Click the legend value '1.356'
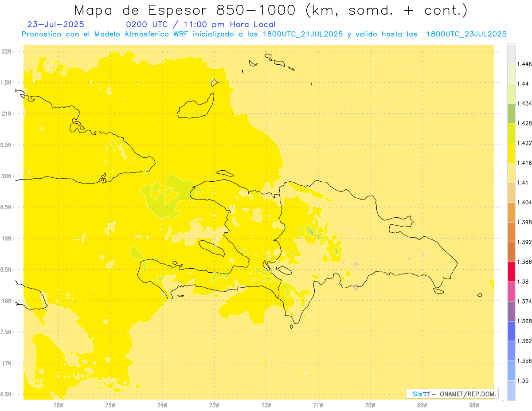The width and height of the screenshot is (532, 411). pyautogui.click(x=524, y=361)
